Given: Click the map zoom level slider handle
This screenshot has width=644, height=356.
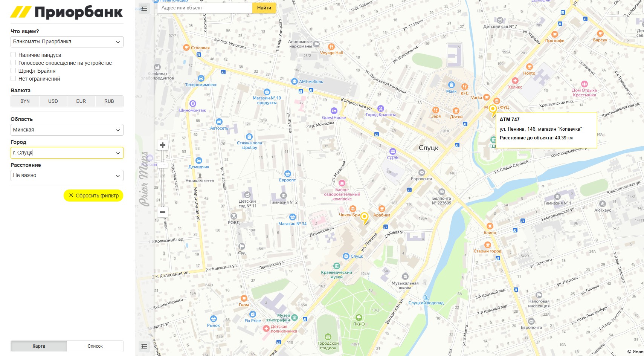Looking at the screenshot, I should tap(163, 165).
